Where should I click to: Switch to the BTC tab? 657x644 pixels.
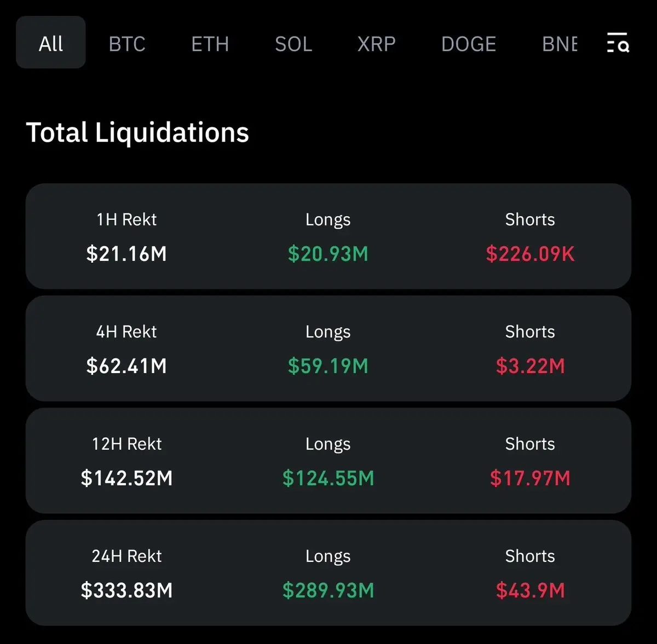tap(127, 44)
